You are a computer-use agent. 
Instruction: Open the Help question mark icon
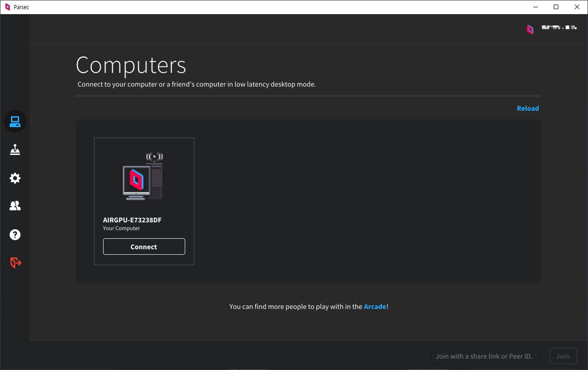(x=15, y=235)
